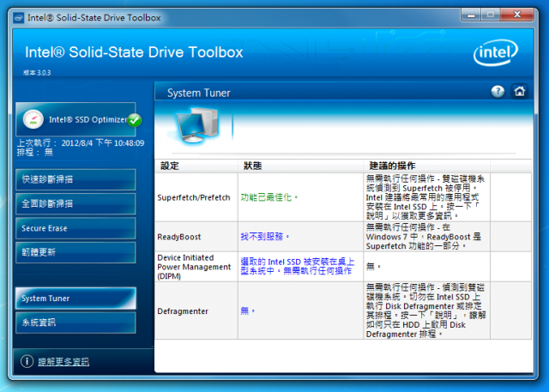Open 韌體更新 firmware update
The width and height of the screenshot is (549, 392).
[x=75, y=252]
